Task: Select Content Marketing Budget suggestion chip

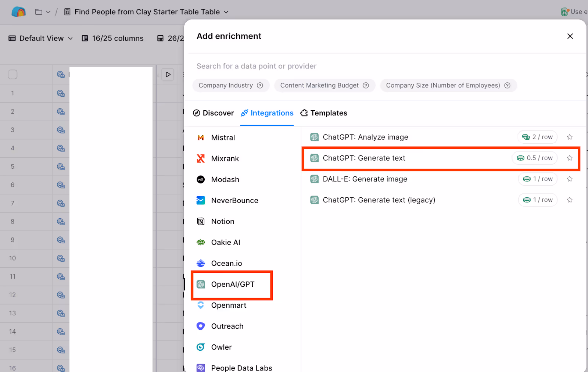Action: 325,85
